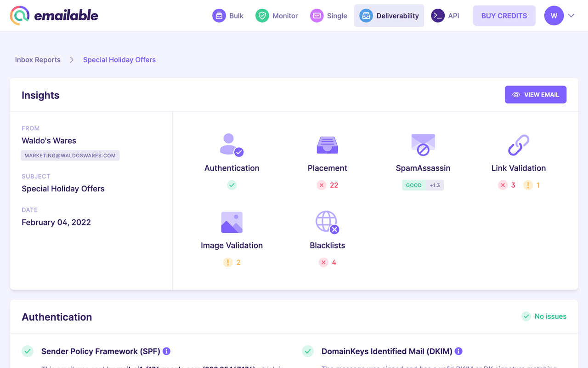The width and height of the screenshot is (588, 368).
Task: Click the Emailable logo
Action: click(x=54, y=15)
